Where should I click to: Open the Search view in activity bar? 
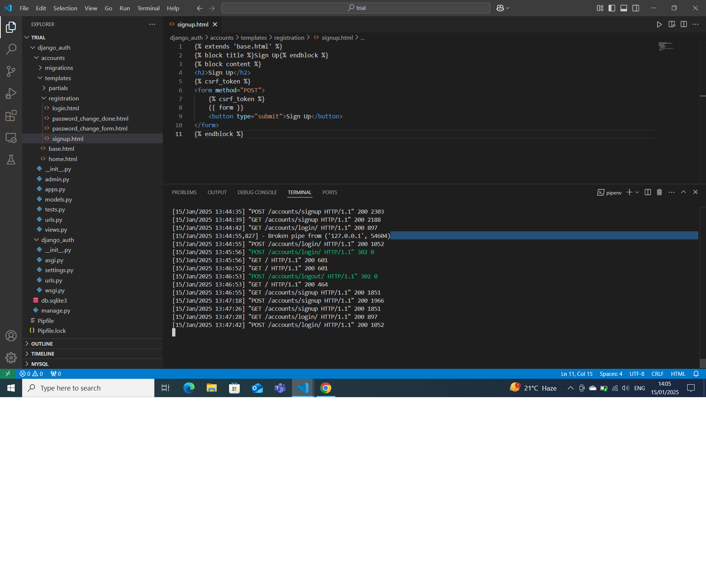(x=11, y=49)
